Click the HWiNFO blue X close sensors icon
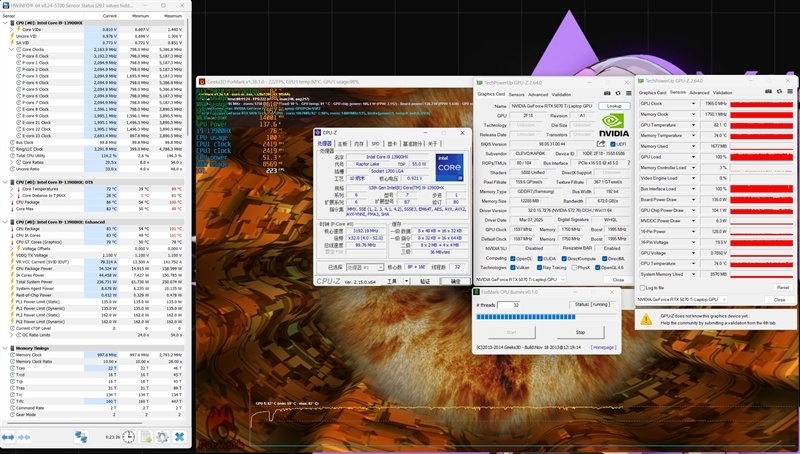This screenshot has width=800, height=454. tap(180, 437)
